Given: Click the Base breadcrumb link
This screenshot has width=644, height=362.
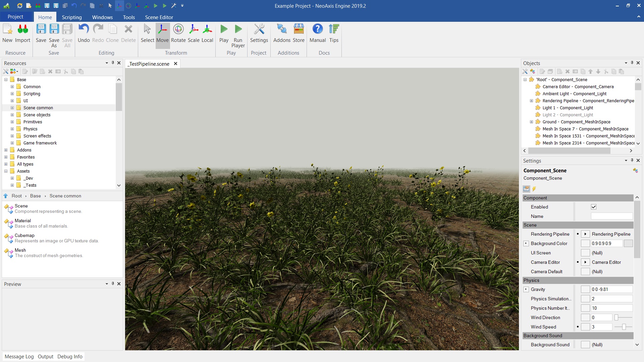Looking at the screenshot, I should [35, 196].
